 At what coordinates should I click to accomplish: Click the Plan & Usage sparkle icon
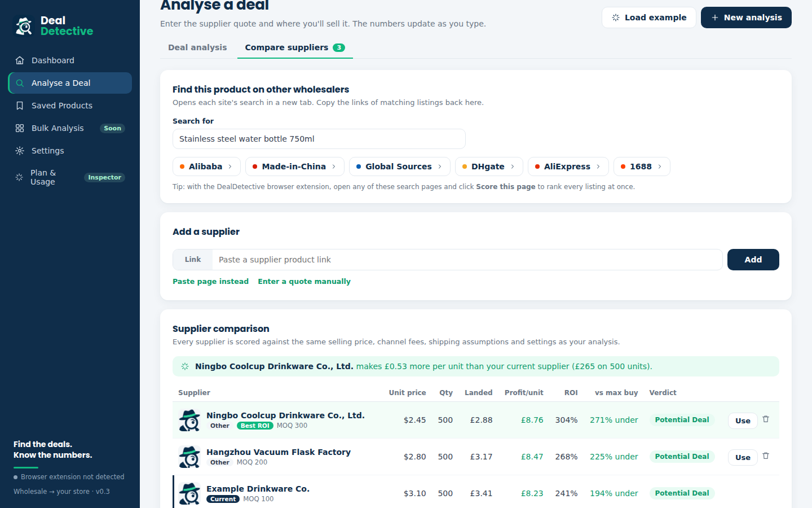point(19,177)
